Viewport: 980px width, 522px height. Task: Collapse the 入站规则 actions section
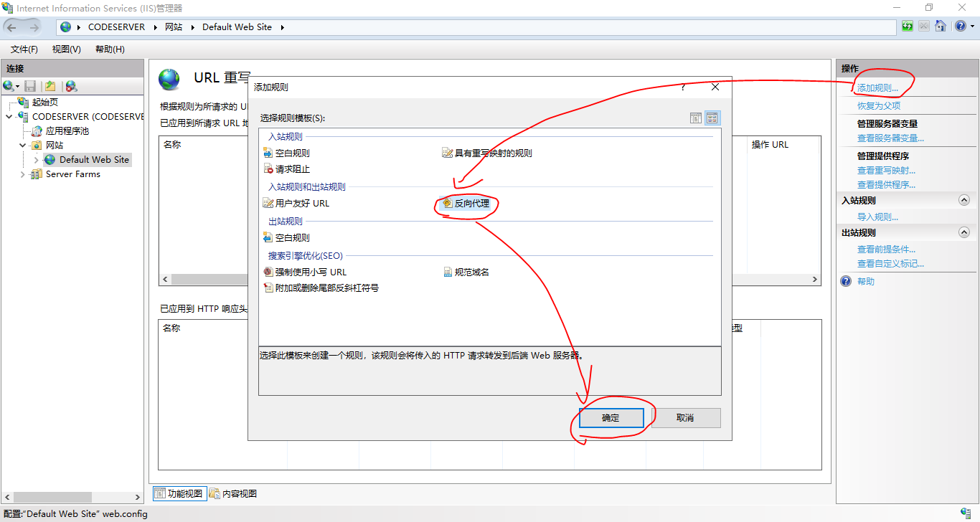963,201
